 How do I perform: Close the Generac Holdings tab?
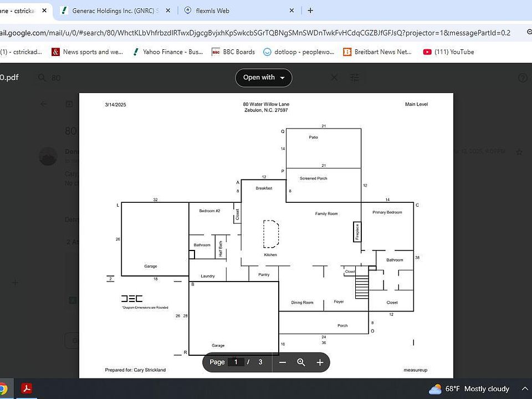167,11
